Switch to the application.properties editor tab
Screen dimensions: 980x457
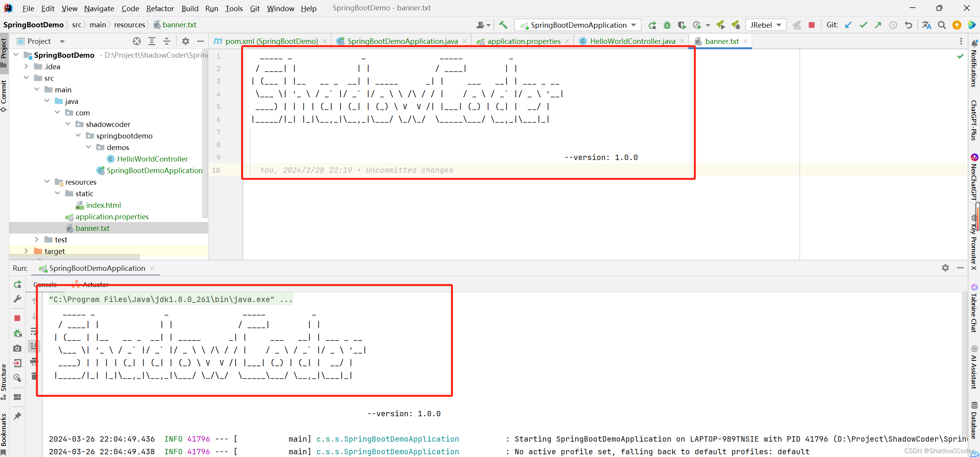pos(524,41)
